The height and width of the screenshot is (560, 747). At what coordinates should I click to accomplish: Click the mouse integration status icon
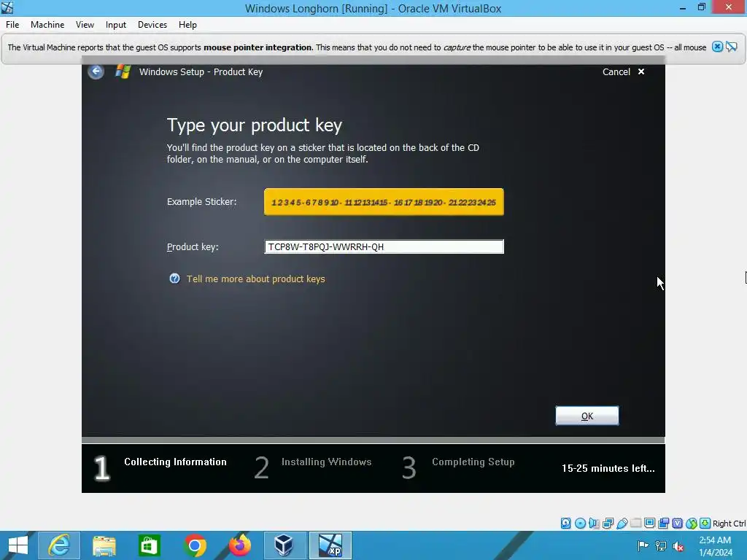(x=692, y=524)
